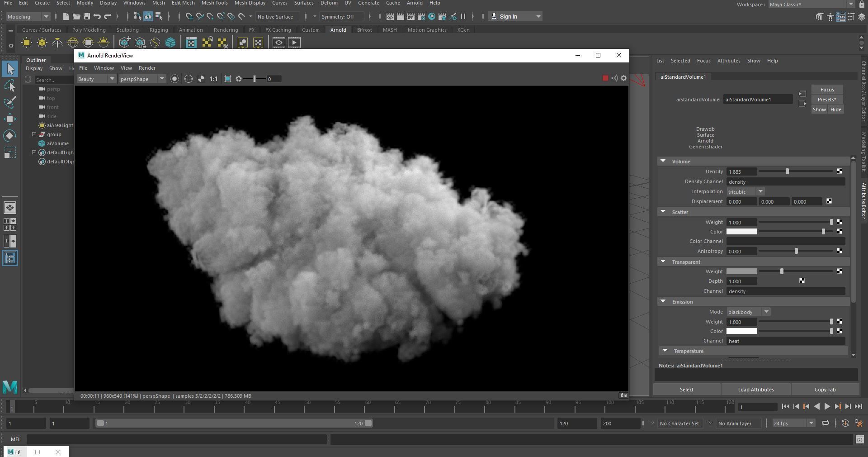The width and height of the screenshot is (868, 457).
Task: Select the Lasso tool in toolbox
Action: 10,86
